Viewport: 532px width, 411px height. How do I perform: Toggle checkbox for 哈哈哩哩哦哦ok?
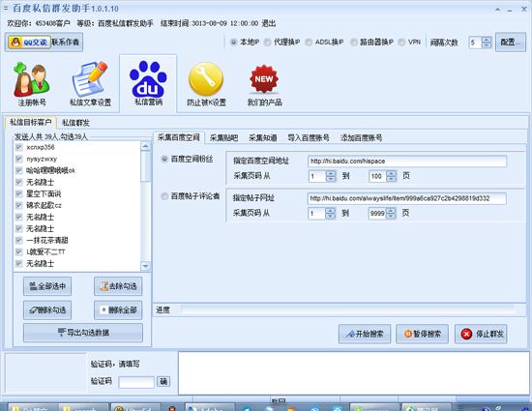(x=19, y=170)
